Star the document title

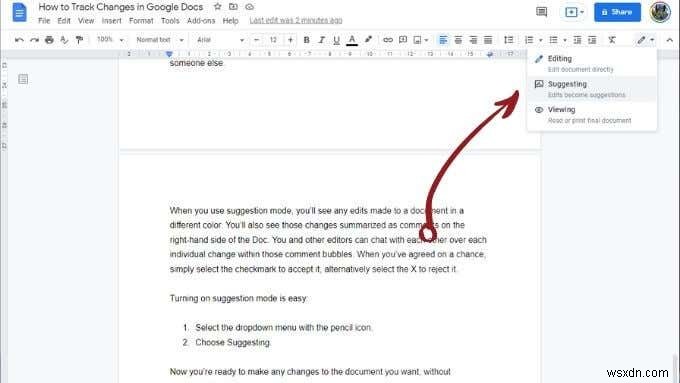click(x=218, y=7)
